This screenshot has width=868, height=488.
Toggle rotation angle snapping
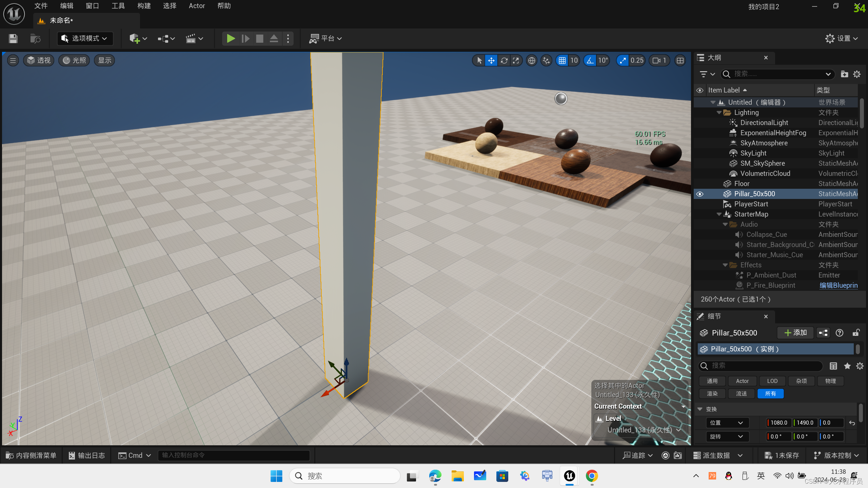[x=590, y=60]
